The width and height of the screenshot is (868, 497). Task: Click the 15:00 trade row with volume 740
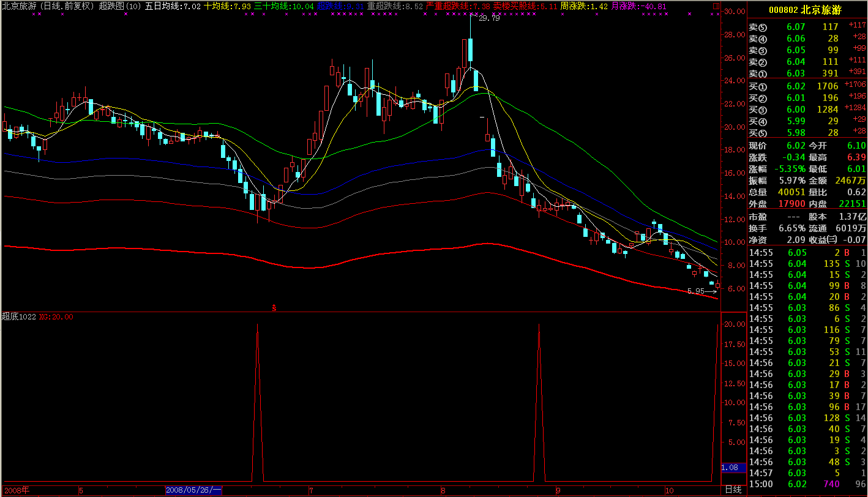807,484
